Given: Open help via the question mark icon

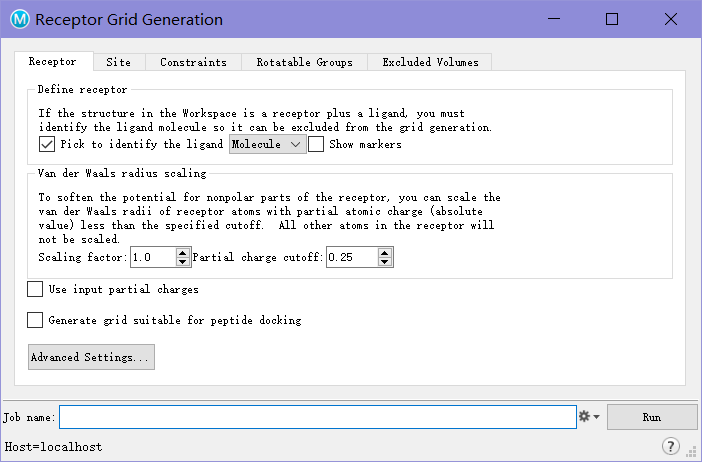Looking at the screenshot, I should click(670, 446).
